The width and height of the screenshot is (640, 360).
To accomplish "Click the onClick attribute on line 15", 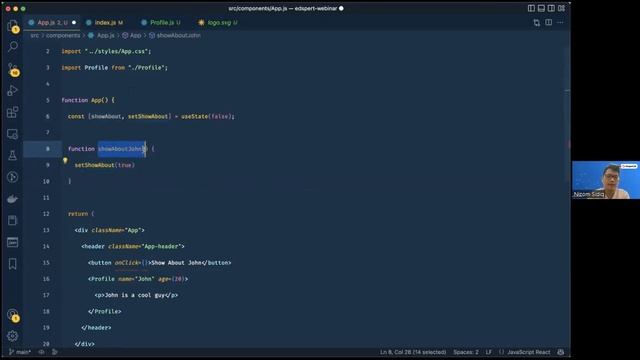I will pos(127,263).
